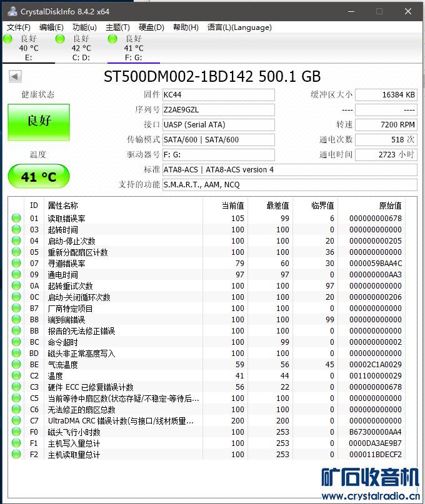Click status dot of row BE 气流温度
The height and width of the screenshot is (504, 425).
16,365
